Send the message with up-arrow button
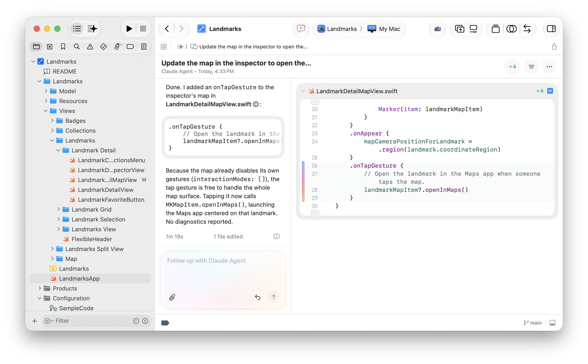 click(273, 297)
